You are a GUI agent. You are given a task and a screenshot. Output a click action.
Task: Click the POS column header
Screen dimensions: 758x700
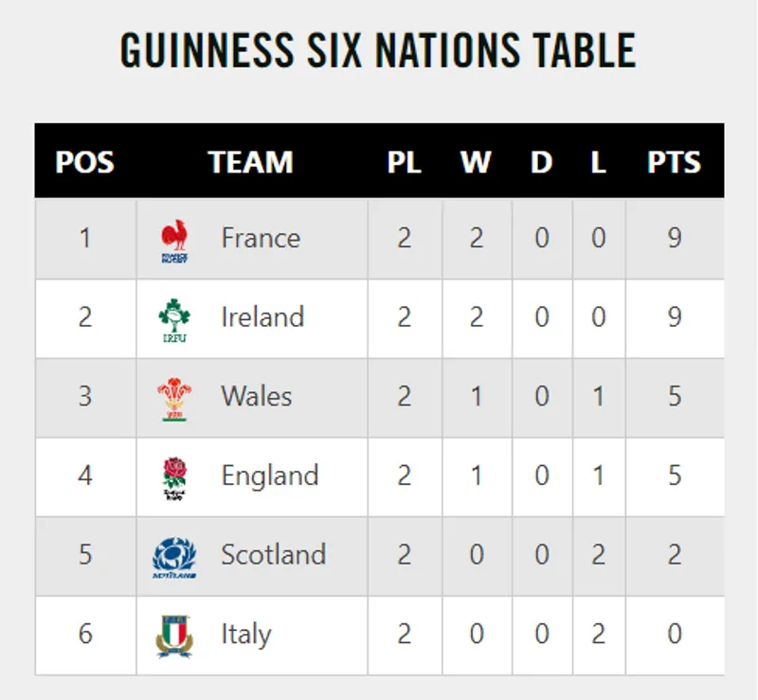pos(84,162)
